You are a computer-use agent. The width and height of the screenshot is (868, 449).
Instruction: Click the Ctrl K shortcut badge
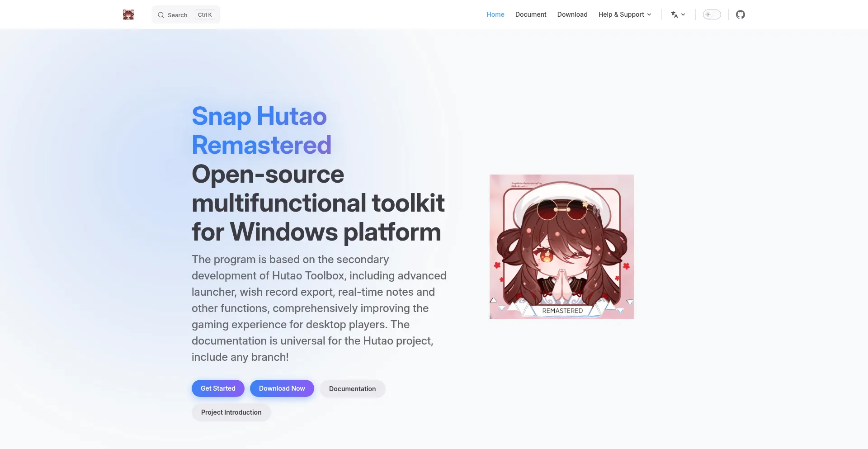tap(205, 15)
